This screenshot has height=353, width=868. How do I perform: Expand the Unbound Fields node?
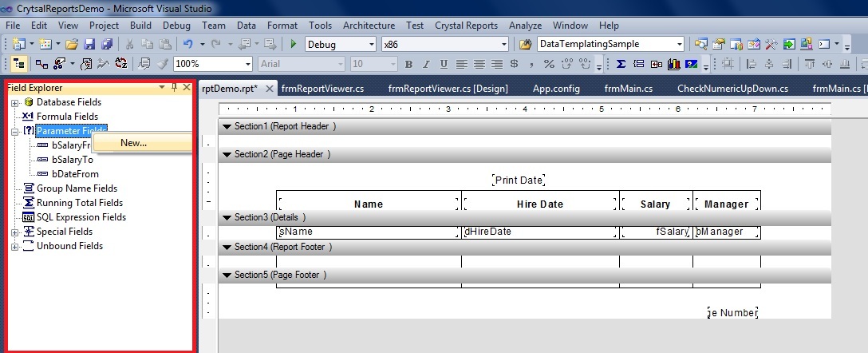coord(14,247)
